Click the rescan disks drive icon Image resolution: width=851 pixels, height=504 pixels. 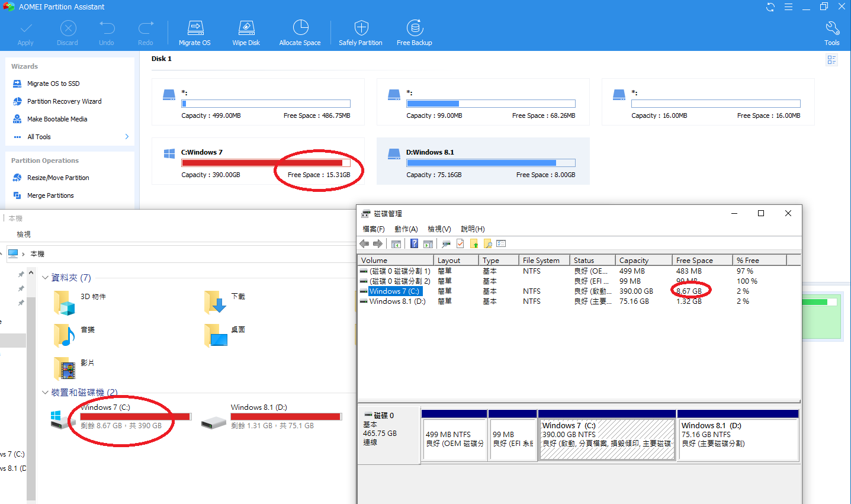pos(446,244)
